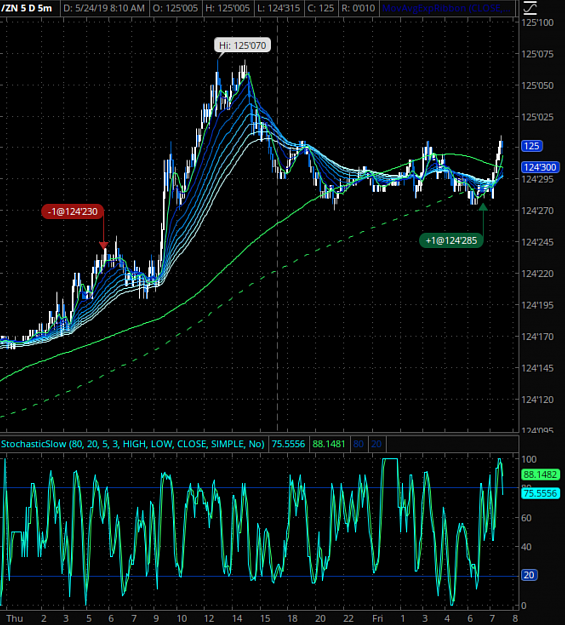Viewport: 565px width, 625px height.
Task: Click the high value H: 125'005
Action: coord(227,8)
